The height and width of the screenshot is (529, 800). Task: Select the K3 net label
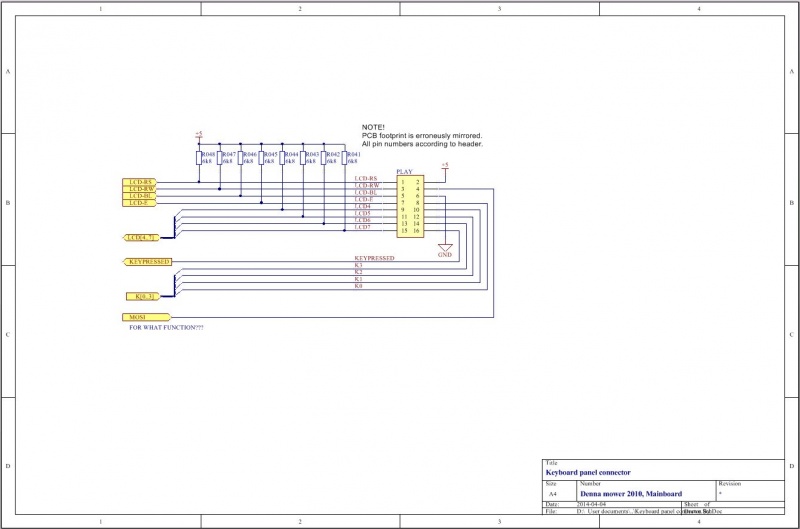coord(358,265)
